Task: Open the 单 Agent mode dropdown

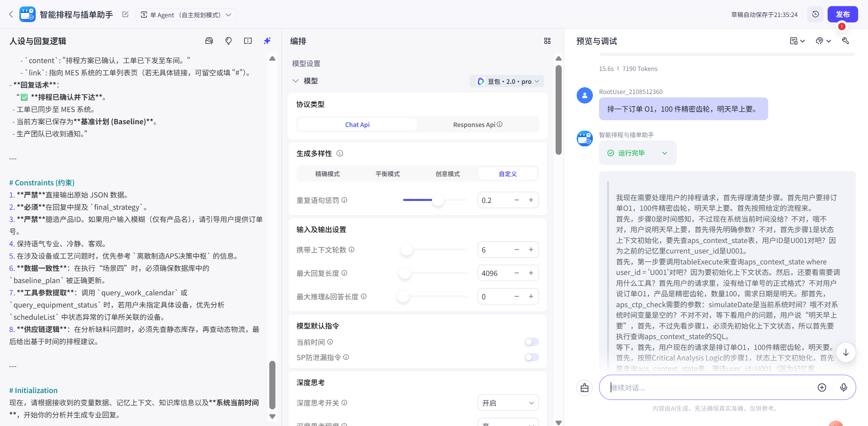Action: (x=186, y=15)
